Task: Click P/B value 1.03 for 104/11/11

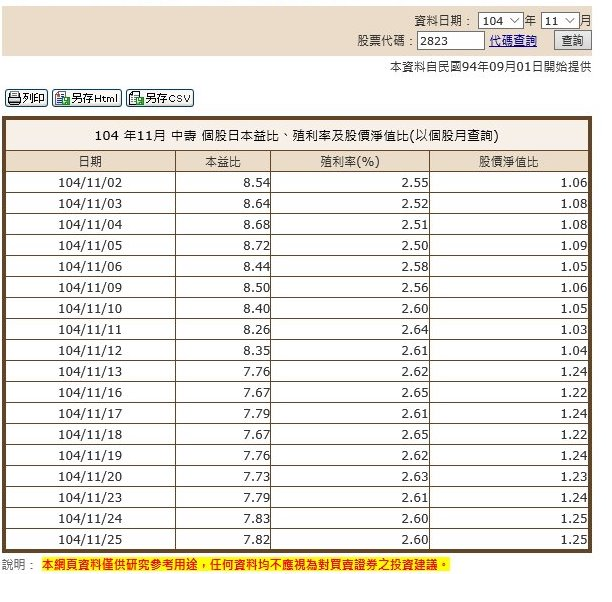Action: (574, 329)
